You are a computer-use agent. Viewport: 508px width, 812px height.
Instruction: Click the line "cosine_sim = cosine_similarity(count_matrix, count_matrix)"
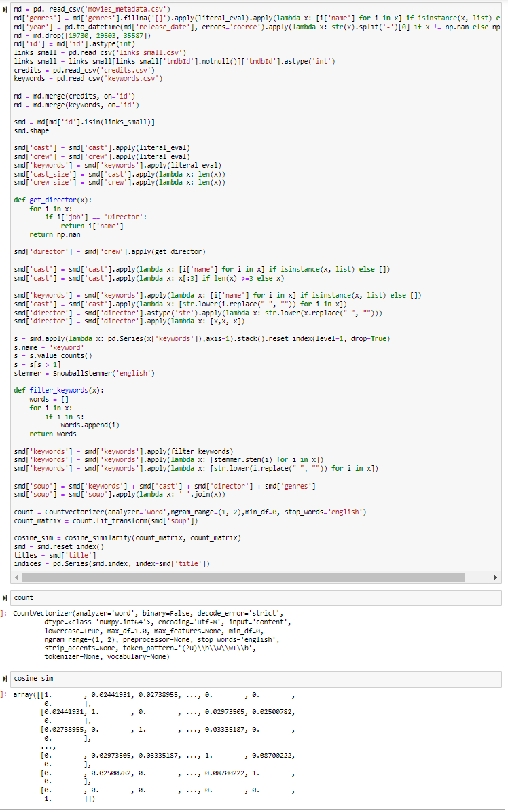(128, 537)
